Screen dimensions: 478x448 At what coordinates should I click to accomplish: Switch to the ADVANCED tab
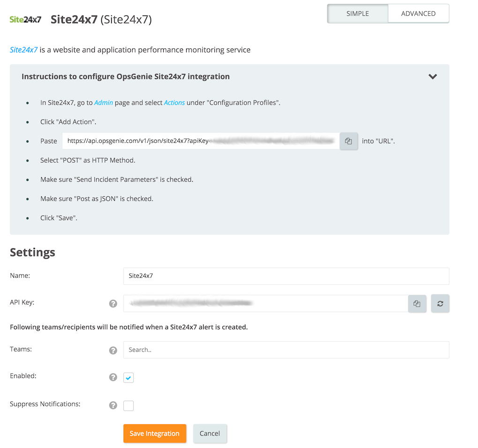(418, 14)
